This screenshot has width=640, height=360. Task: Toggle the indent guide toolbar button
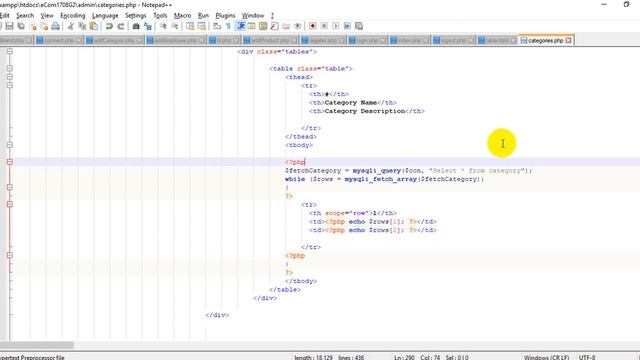[240, 26]
